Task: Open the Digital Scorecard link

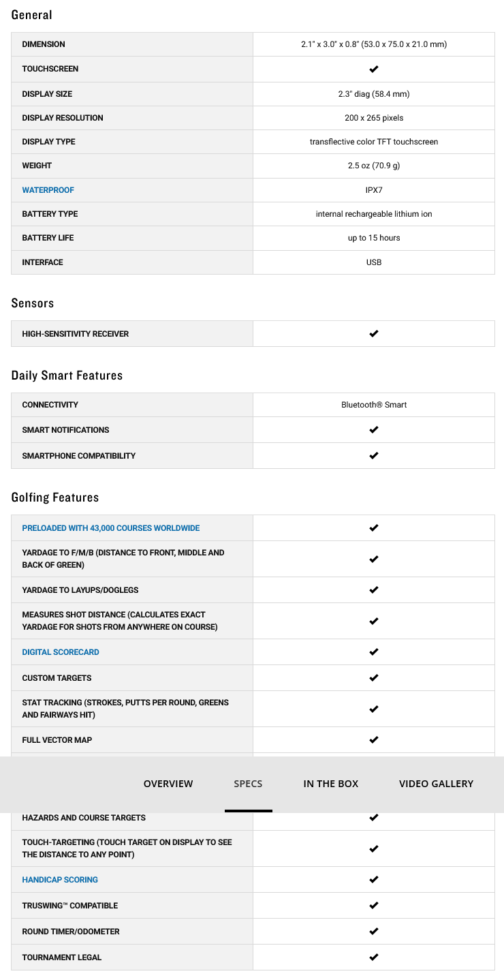Action: pos(61,652)
